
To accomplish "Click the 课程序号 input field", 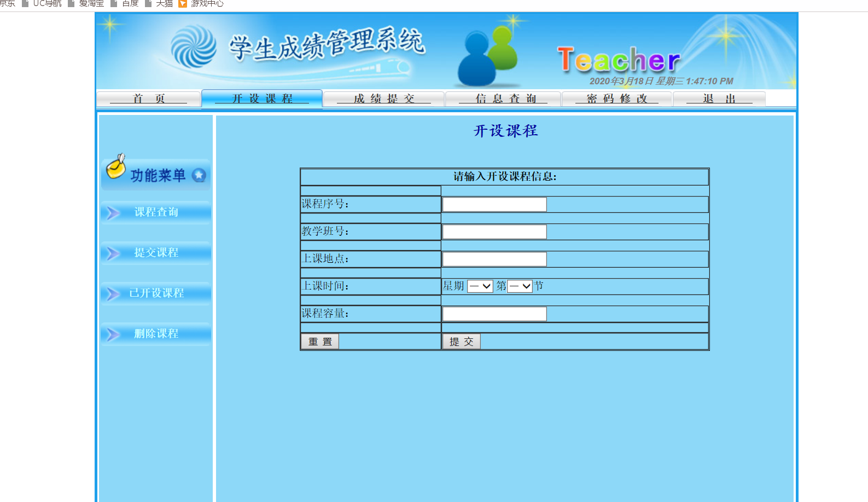I will pos(494,204).
